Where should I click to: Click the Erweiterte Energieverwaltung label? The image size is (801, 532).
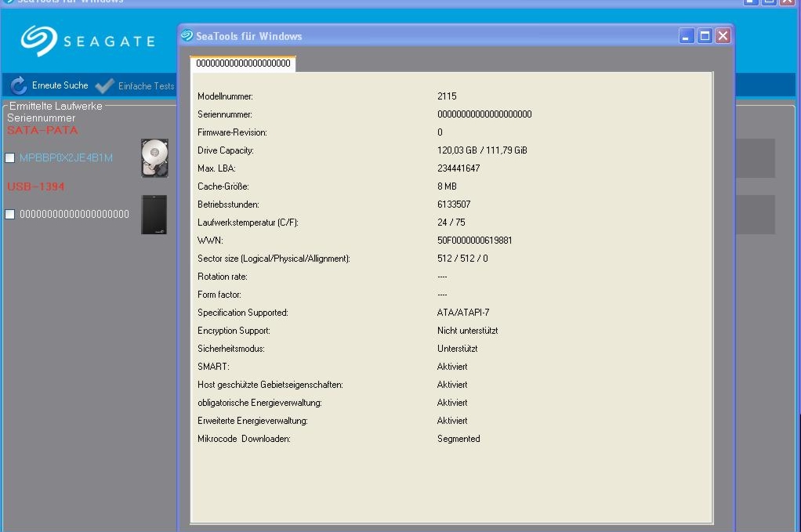pyautogui.click(x=253, y=421)
